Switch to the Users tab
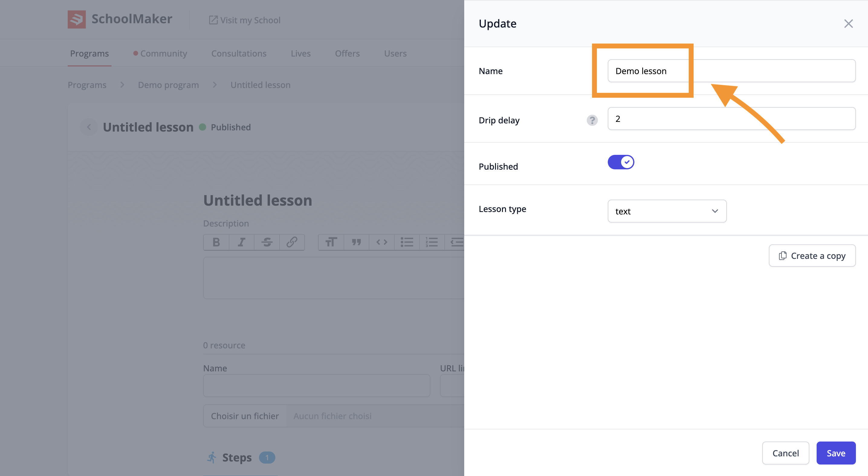 (395, 53)
